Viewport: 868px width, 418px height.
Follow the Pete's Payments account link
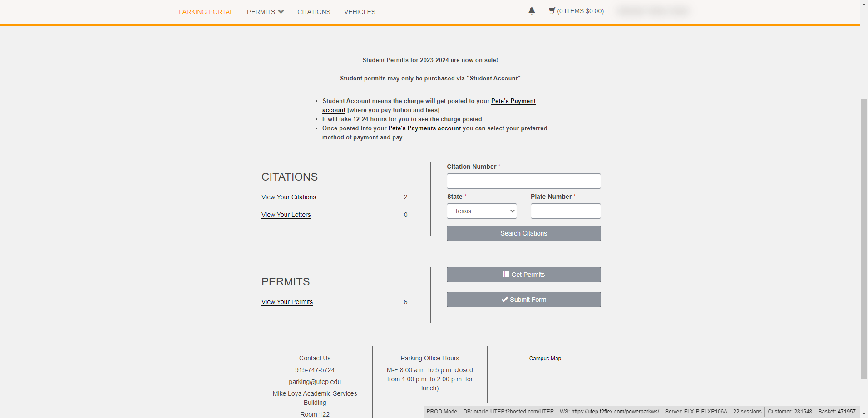[424, 128]
